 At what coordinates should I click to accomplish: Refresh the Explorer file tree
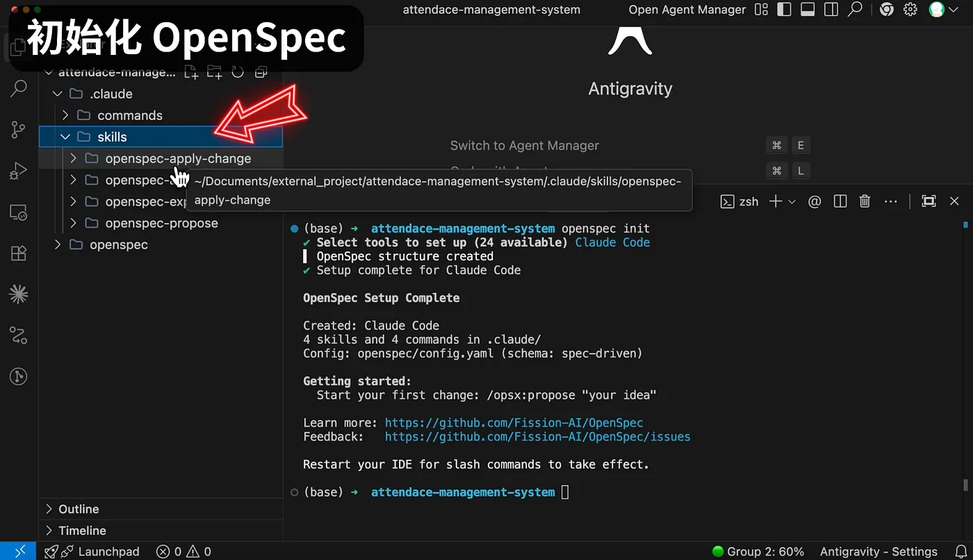[238, 72]
